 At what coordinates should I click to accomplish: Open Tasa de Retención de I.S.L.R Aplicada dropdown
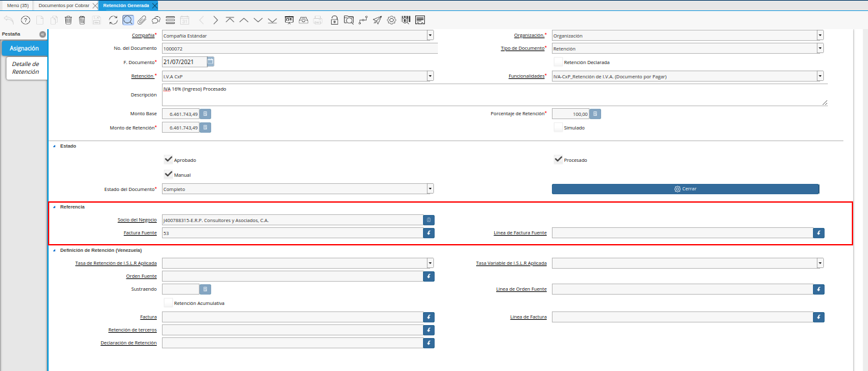click(430, 264)
